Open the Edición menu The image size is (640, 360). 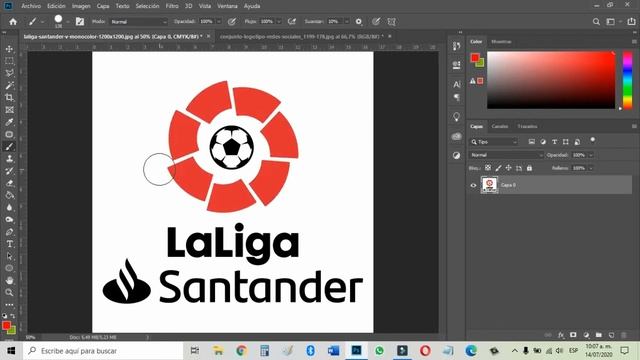56,6
